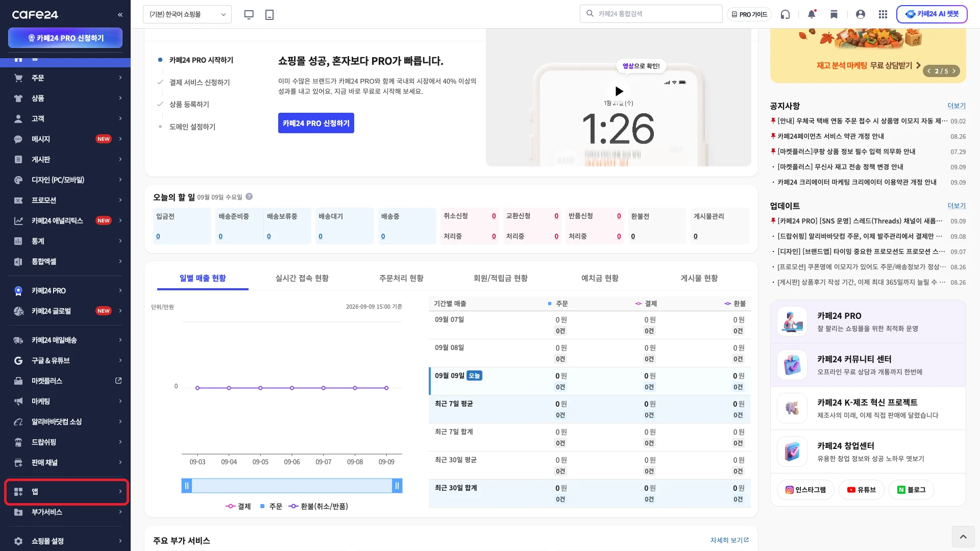Select 주문처리 현황 tab
Screen dimensions: 980x551
(401, 278)
